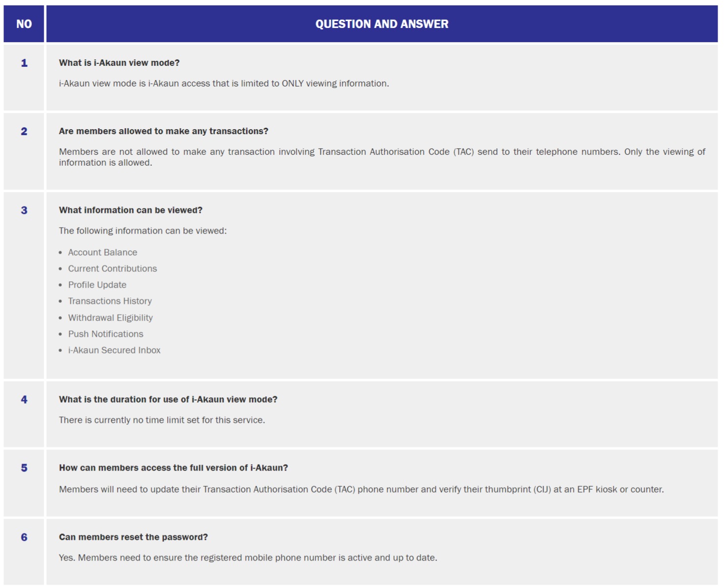724x588 pixels.
Task: Click the row number 6
Action: tap(24, 537)
